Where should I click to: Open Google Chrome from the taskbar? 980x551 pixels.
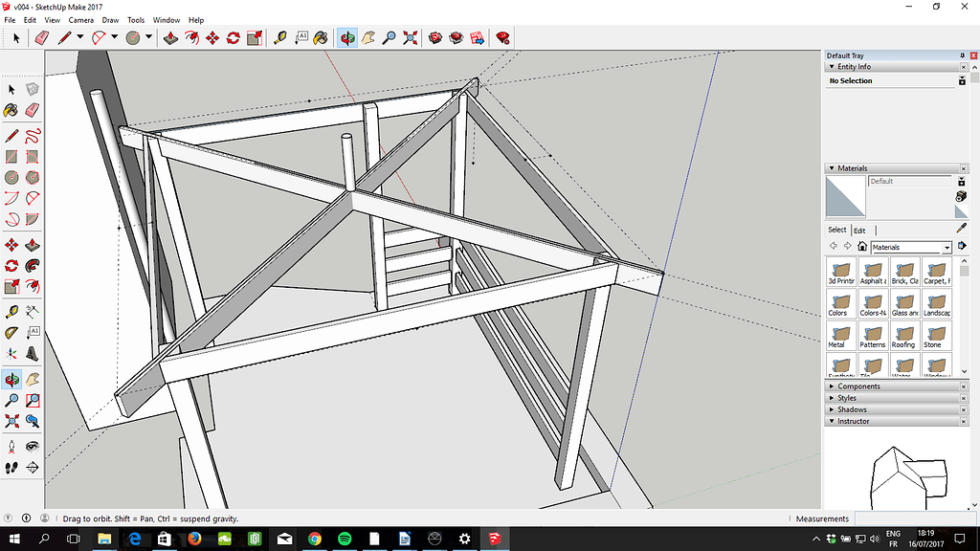click(x=315, y=539)
